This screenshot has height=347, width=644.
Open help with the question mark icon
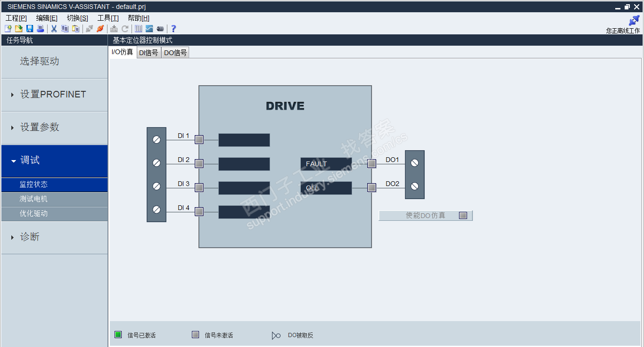pos(173,29)
